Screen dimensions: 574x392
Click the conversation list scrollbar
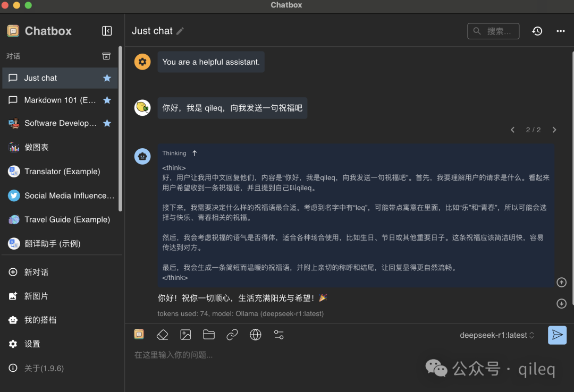coord(120,129)
